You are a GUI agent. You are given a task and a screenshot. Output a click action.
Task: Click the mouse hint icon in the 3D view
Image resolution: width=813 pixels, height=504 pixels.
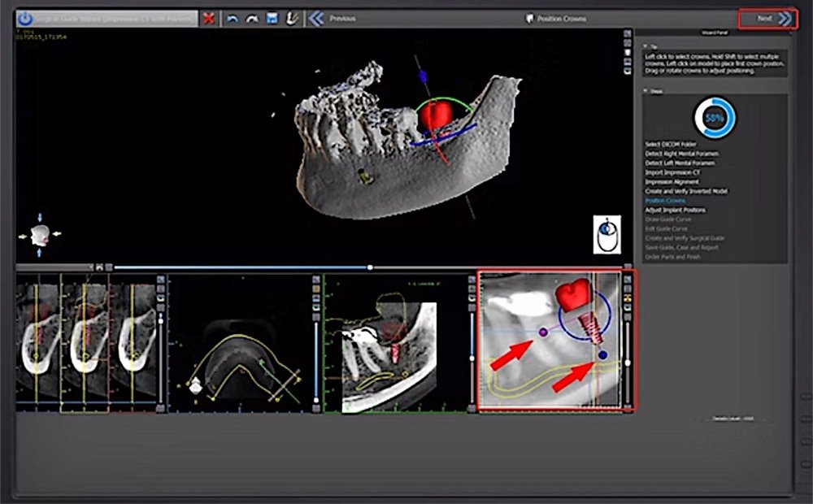pyautogui.click(x=607, y=235)
